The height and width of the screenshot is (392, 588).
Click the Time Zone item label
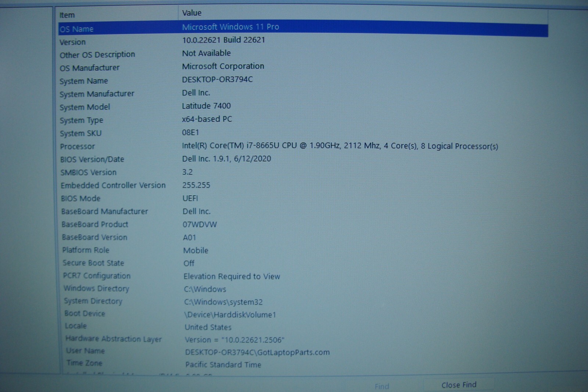pos(85,363)
